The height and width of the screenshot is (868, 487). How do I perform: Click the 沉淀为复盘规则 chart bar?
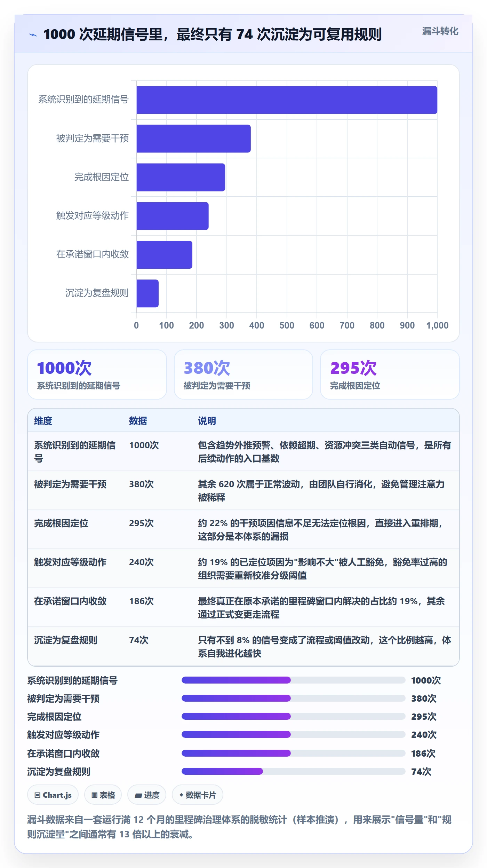pos(147,293)
